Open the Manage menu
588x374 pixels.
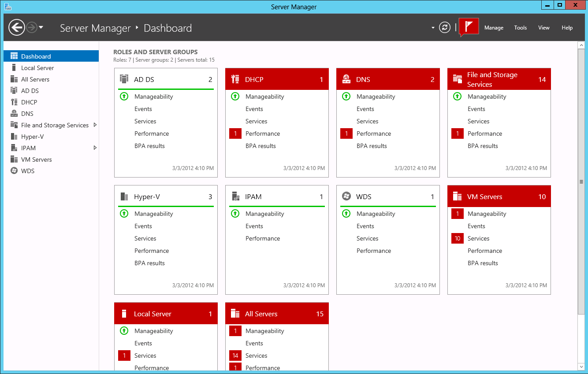tap(494, 28)
